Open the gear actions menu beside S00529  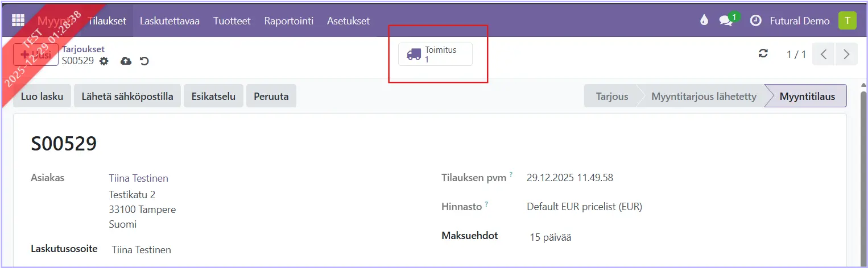[x=104, y=61]
